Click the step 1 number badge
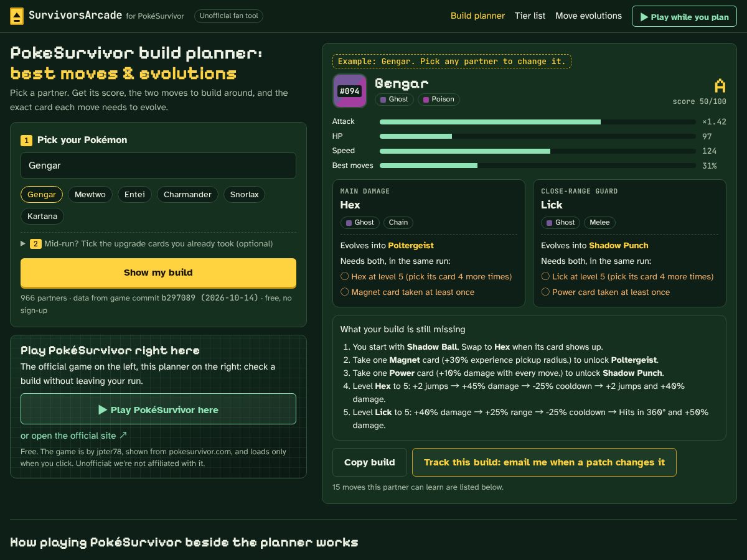 (x=26, y=141)
